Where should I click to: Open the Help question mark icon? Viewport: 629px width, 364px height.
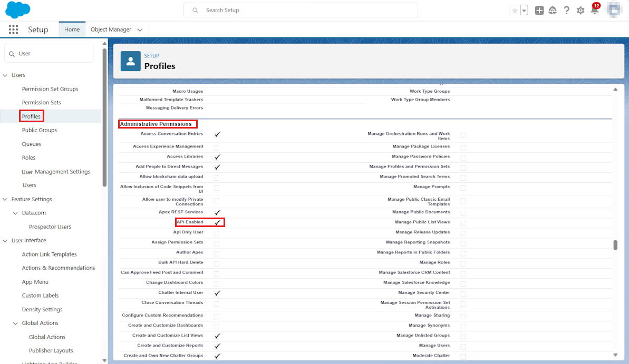566,11
